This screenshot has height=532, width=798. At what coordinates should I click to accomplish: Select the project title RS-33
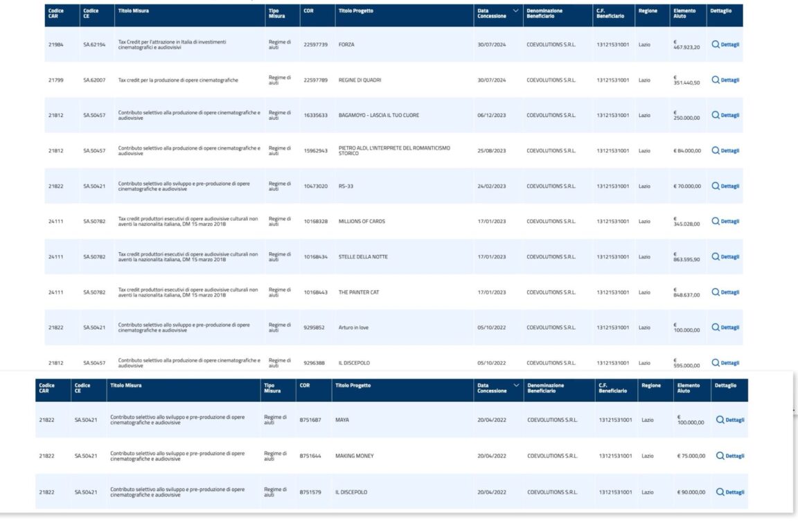pos(346,186)
